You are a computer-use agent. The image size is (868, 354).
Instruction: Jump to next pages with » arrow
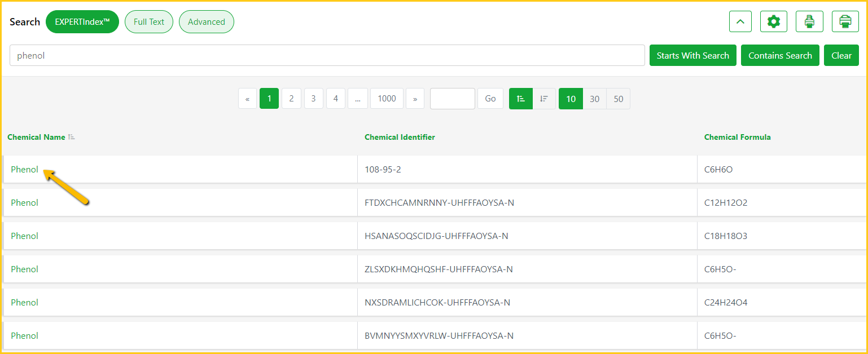pos(415,99)
